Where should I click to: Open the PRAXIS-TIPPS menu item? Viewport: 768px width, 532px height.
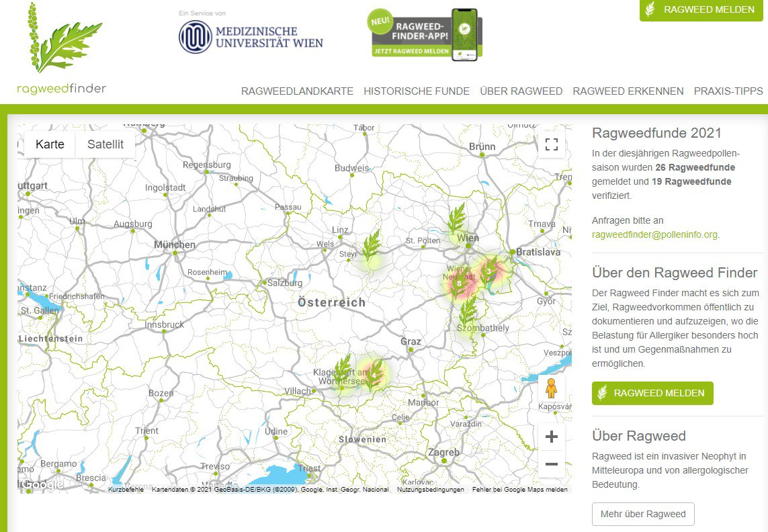728,91
